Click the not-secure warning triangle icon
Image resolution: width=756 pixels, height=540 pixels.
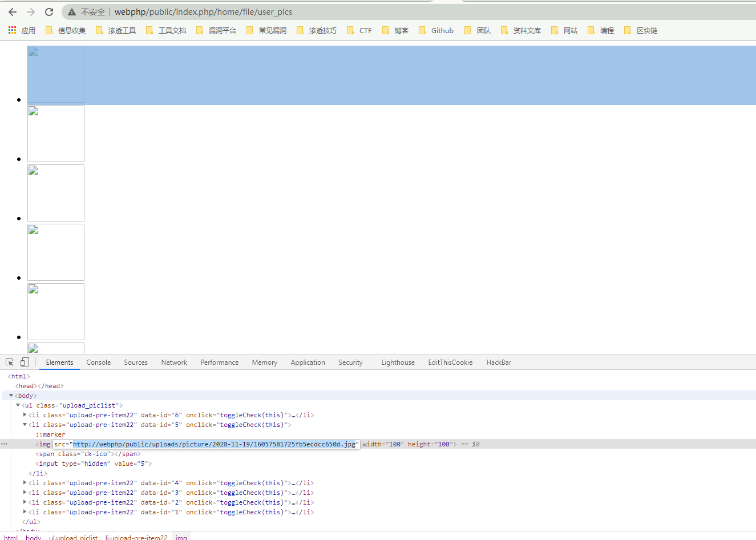tap(72, 12)
